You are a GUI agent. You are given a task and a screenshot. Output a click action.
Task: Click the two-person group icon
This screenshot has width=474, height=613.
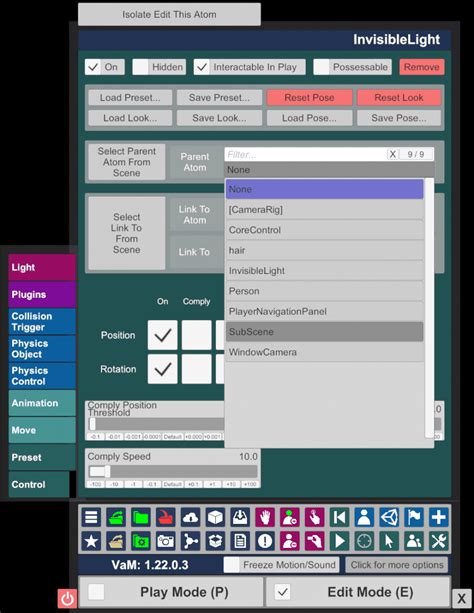(414, 541)
